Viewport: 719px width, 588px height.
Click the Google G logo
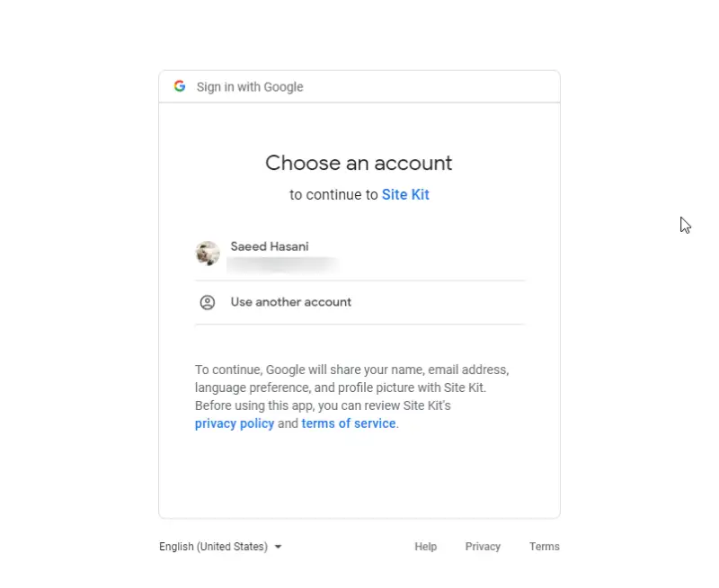click(x=180, y=86)
